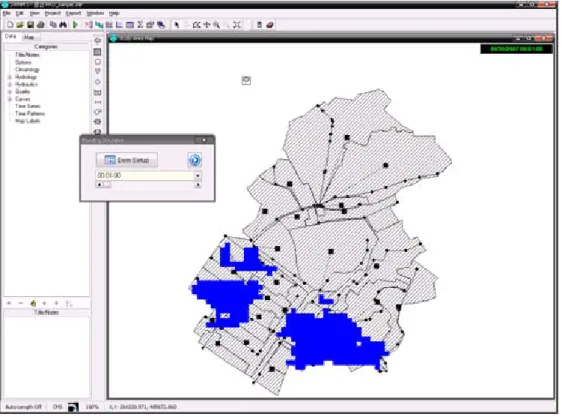Screen dimensions: 562x417
Task: Add an outfall node triangle
Action: point(97,72)
